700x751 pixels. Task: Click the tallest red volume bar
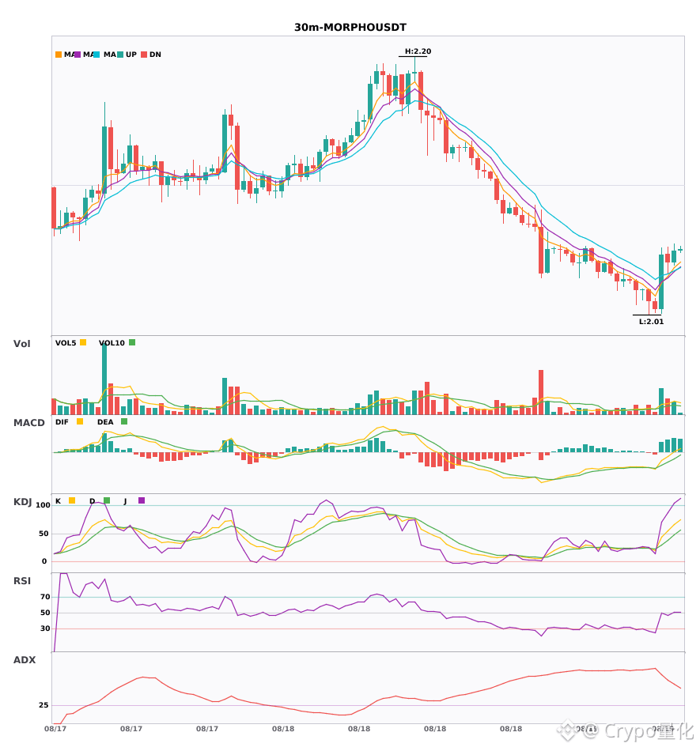tap(541, 392)
